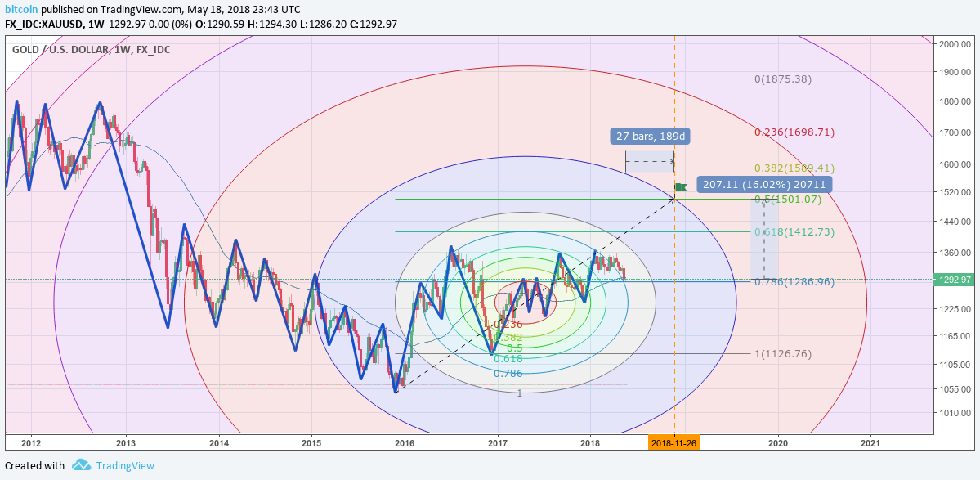Click the 2017 time axis label
This screenshot has height=480, width=980.
tap(498, 443)
